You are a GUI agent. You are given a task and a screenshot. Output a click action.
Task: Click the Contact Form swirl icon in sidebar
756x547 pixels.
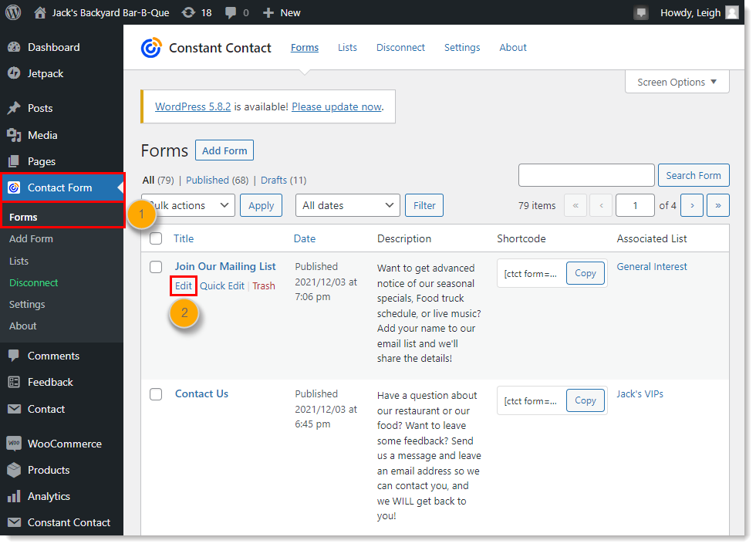(14, 187)
